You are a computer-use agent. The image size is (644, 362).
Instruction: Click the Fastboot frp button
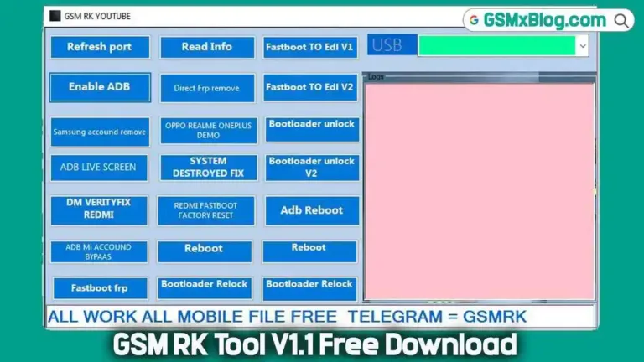click(100, 288)
